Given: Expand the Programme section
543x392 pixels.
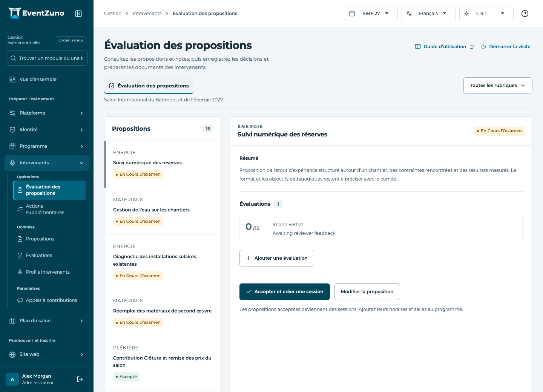Looking at the screenshot, I should pyautogui.click(x=47, y=146).
